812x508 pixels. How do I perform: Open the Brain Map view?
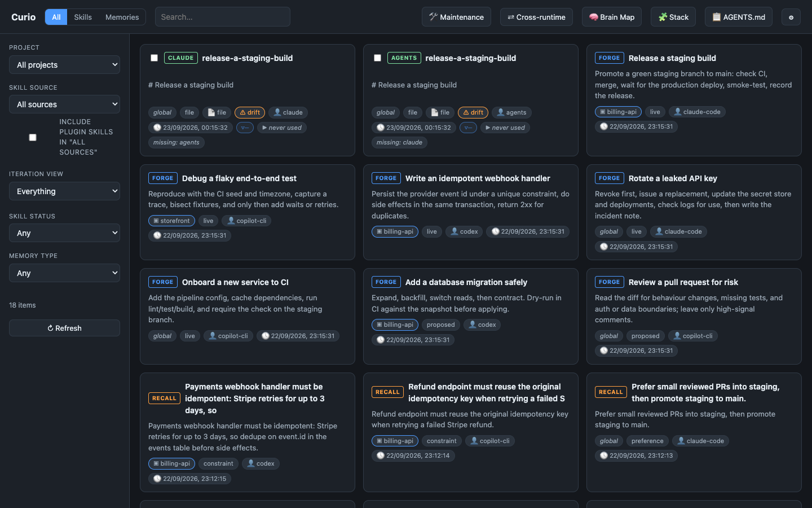tap(612, 17)
